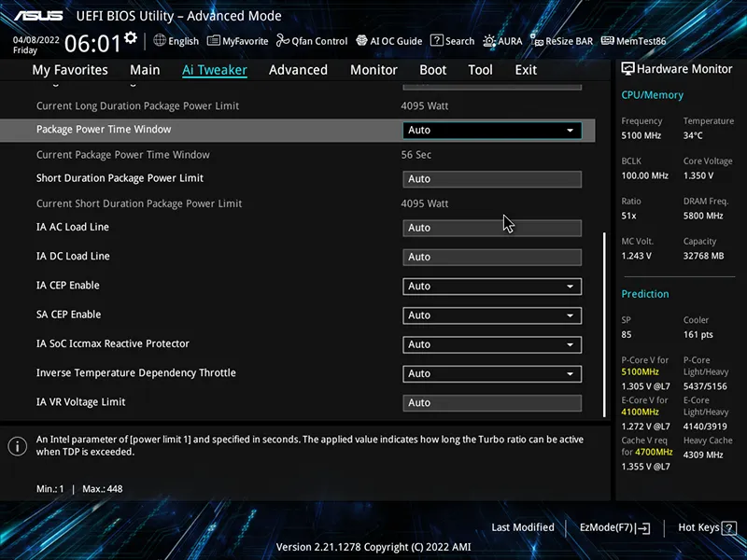Open AI OC Guide brain icon
747x560 pixels.
pos(362,41)
